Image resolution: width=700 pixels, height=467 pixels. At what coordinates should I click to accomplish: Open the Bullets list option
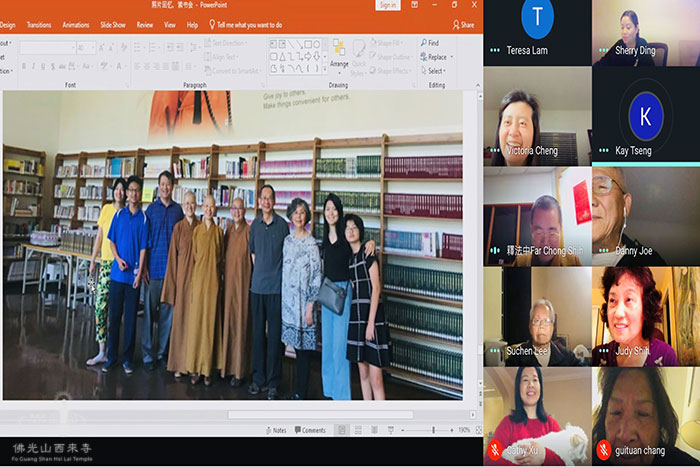click(x=139, y=47)
